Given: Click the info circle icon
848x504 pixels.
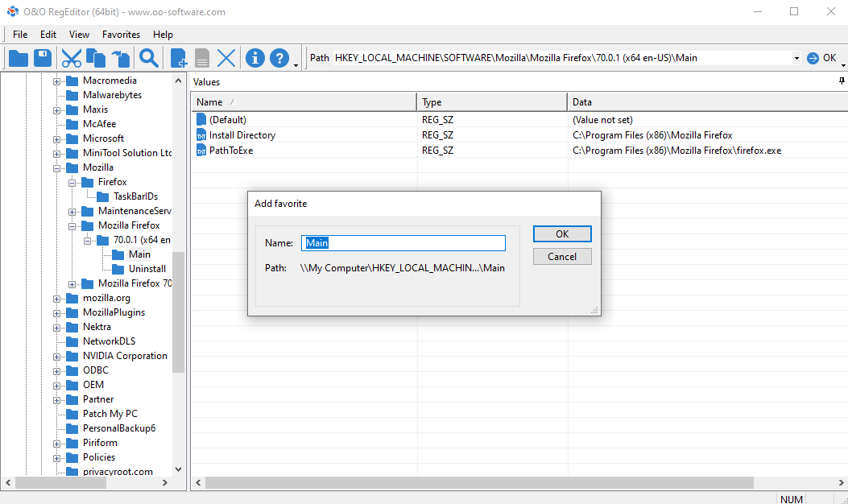Looking at the screenshot, I should click(255, 58).
